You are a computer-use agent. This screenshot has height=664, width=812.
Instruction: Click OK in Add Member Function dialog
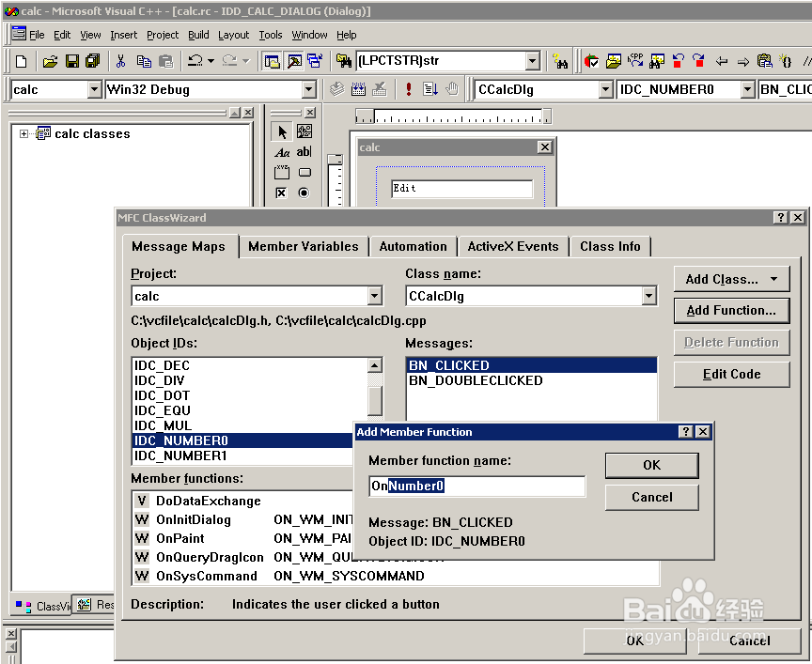[x=652, y=465]
